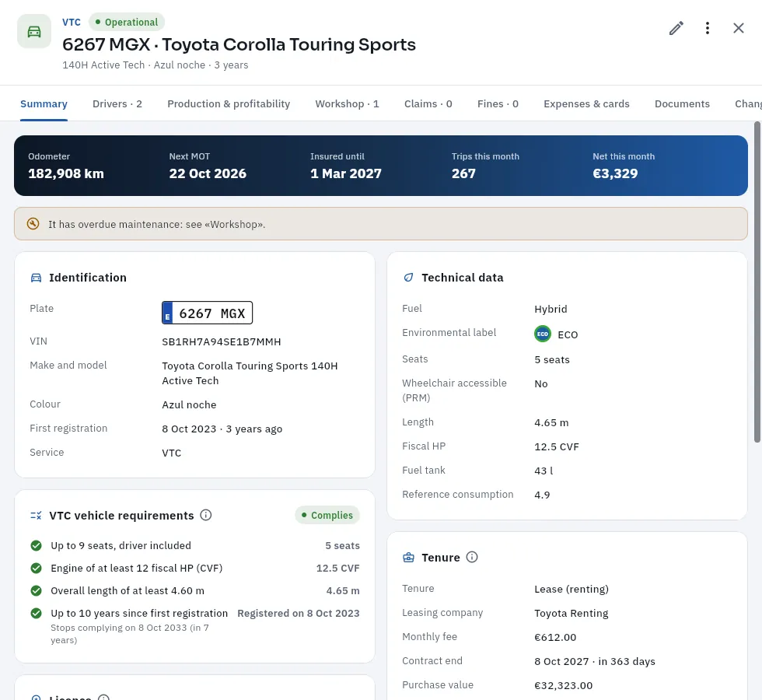Click the Registered on 8 Oct 2023 text
This screenshot has height=700, width=762.
coord(299,614)
